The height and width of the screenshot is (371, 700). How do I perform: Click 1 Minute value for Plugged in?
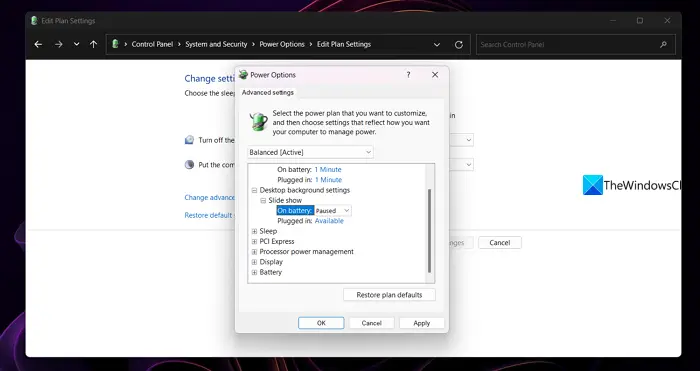tap(328, 180)
